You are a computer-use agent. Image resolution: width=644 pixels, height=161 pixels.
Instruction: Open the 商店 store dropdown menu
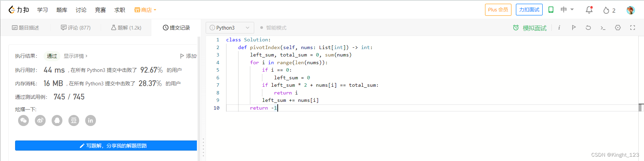pos(145,10)
